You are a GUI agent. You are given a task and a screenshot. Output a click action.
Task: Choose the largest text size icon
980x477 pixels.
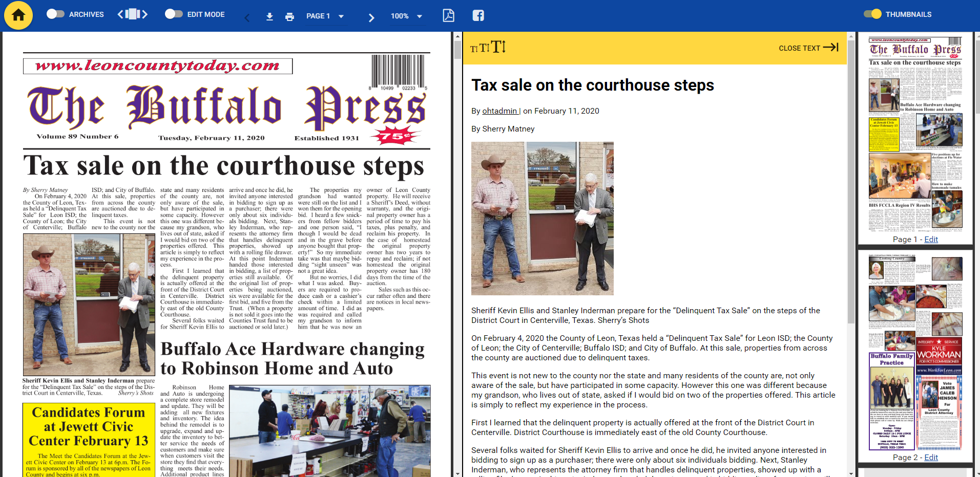pyautogui.click(x=498, y=47)
